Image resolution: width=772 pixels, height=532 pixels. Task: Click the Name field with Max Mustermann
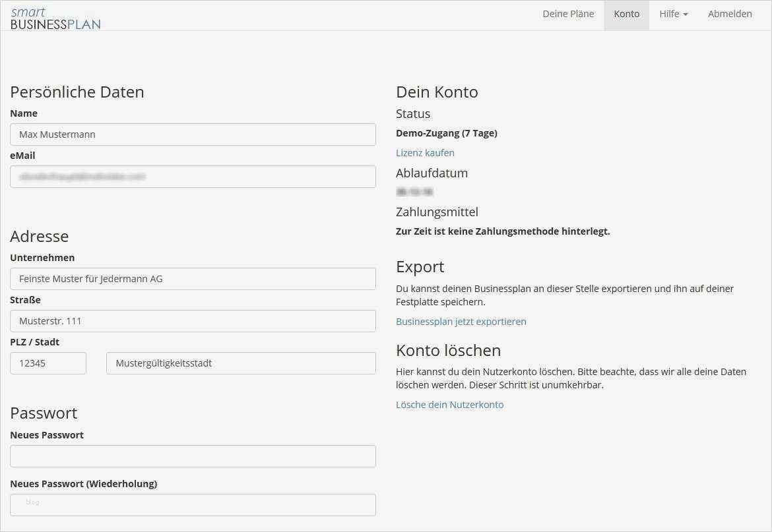coord(193,134)
